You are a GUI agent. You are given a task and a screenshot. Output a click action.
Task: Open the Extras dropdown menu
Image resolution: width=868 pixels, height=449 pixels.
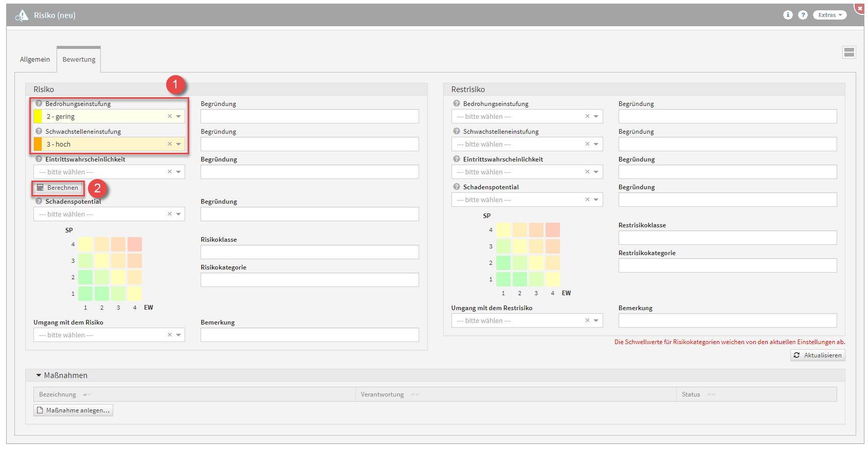tap(829, 15)
